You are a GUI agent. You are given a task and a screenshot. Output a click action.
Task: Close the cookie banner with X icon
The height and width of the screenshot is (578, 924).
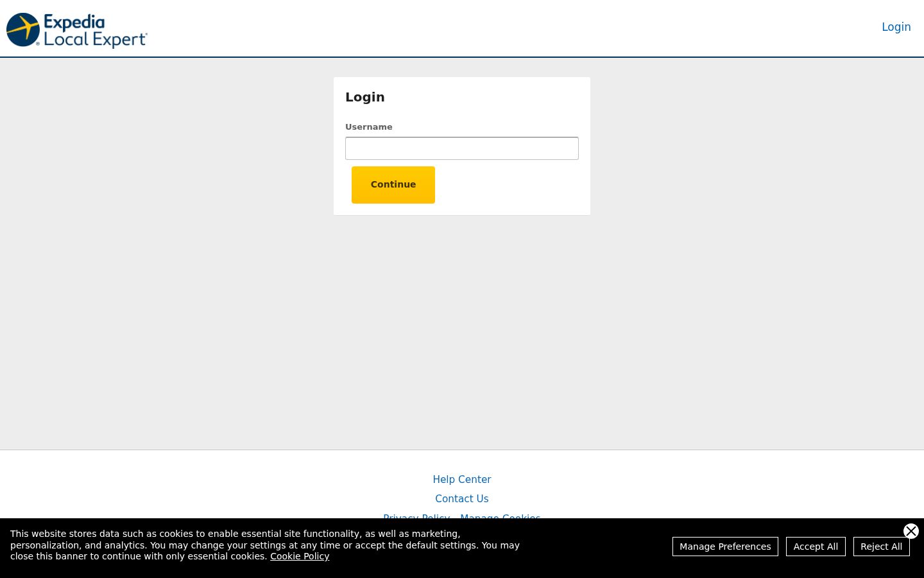(911, 531)
